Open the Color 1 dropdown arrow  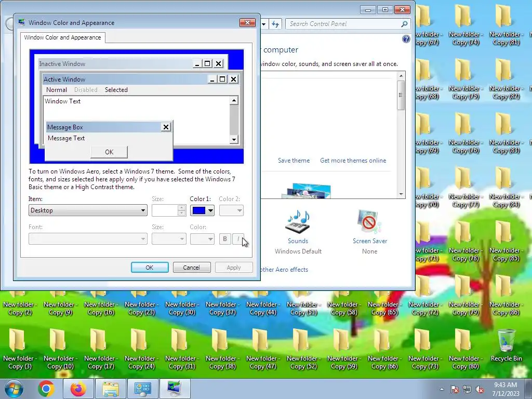[210, 211]
